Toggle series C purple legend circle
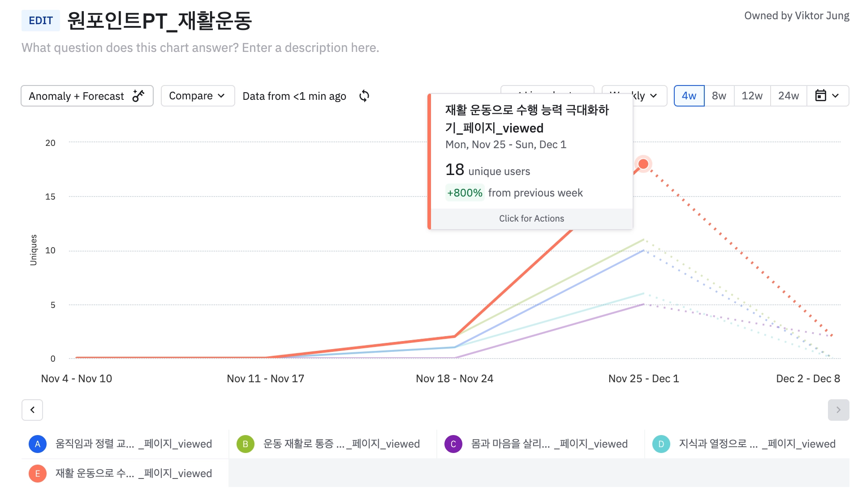Screen dimensions: 862x504 (453, 444)
